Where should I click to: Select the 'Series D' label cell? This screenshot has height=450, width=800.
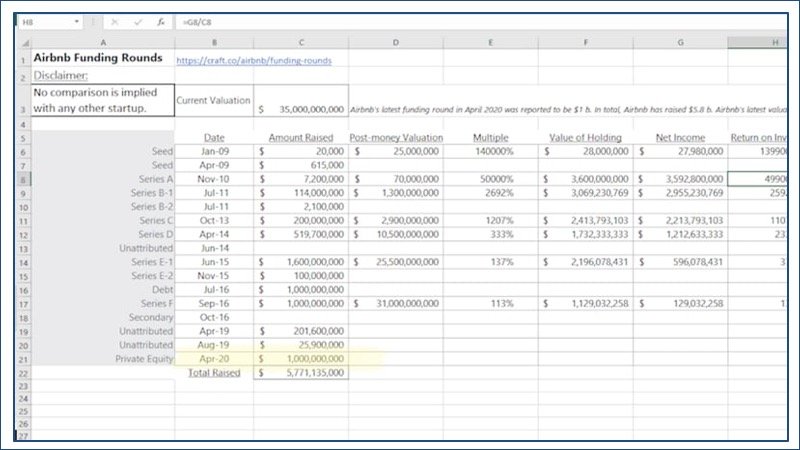pos(103,234)
